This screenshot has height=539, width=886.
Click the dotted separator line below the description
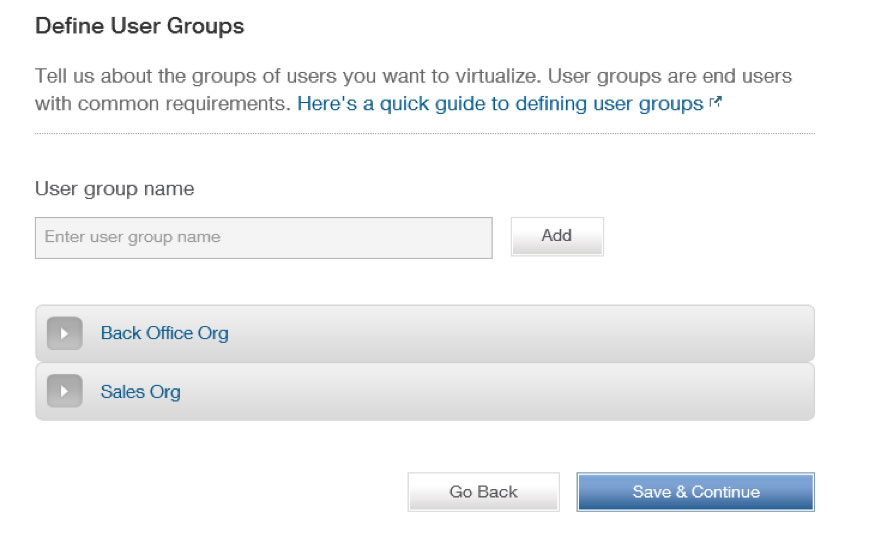[x=425, y=133]
